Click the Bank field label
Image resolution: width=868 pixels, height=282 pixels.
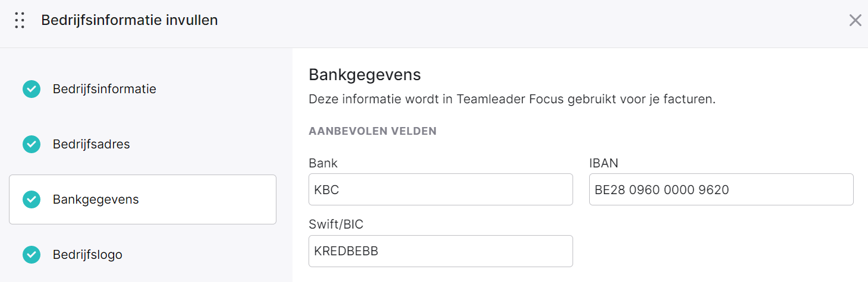coord(323,163)
